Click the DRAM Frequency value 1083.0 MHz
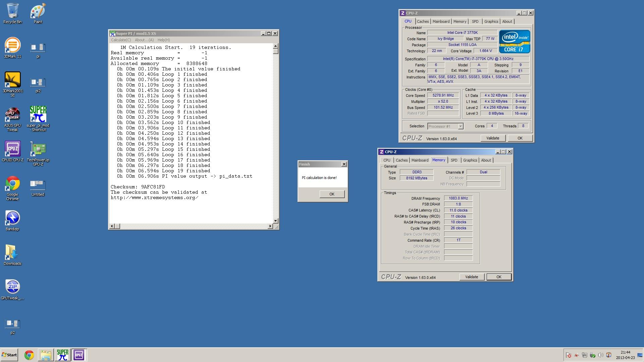The height and width of the screenshot is (362, 644). [x=458, y=198]
